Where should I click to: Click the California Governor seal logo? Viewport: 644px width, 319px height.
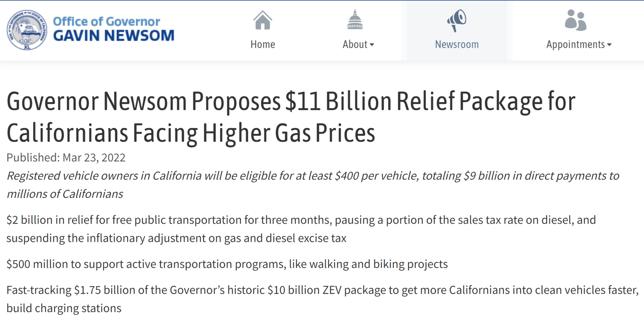pyautogui.click(x=27, y=30)
